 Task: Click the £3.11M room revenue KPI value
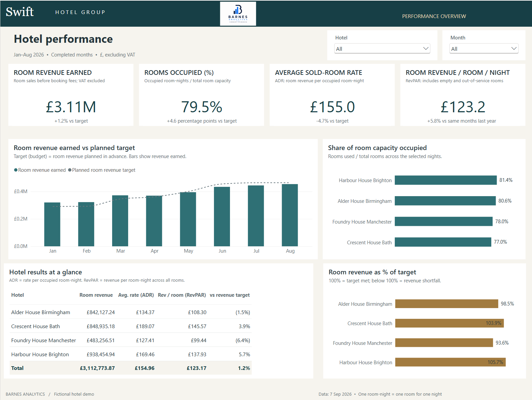pos(71,107)
